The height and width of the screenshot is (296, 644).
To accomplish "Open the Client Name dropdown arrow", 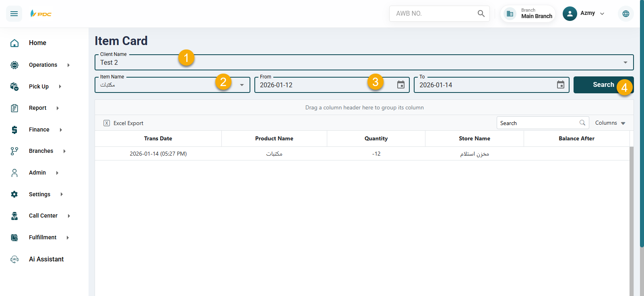I will click(625, 62).
